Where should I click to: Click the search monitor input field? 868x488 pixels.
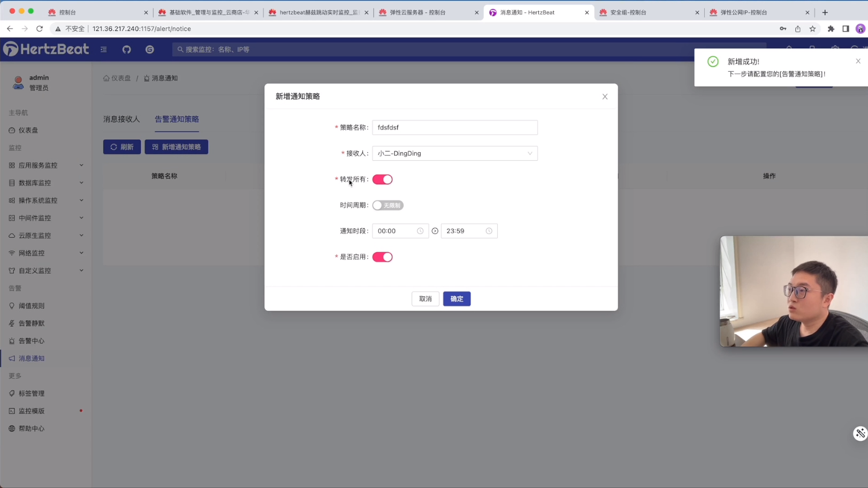pos(469,49)
